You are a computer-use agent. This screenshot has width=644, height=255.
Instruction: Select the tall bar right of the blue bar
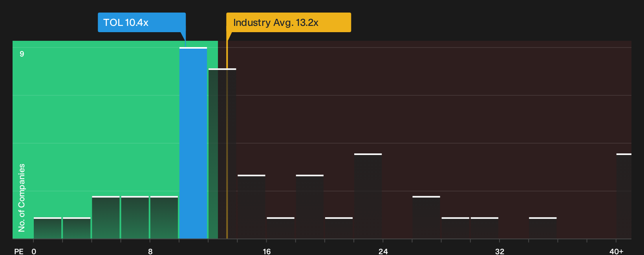222,153
